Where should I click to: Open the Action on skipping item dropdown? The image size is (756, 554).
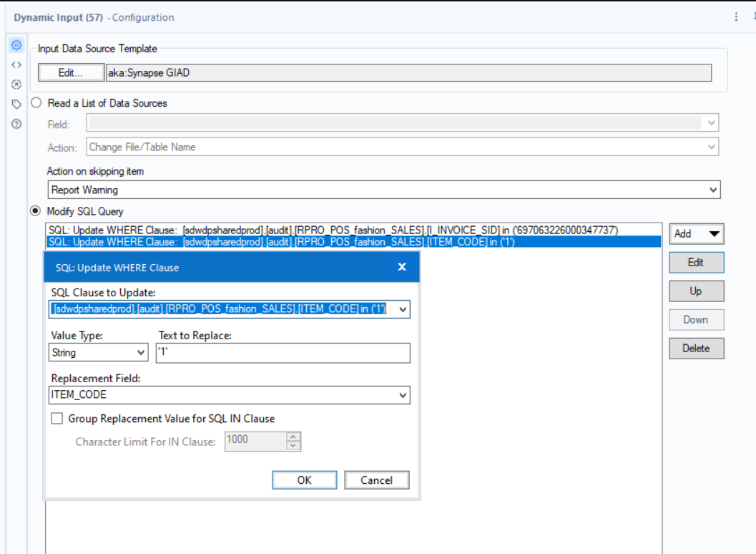tap(713, 190)
